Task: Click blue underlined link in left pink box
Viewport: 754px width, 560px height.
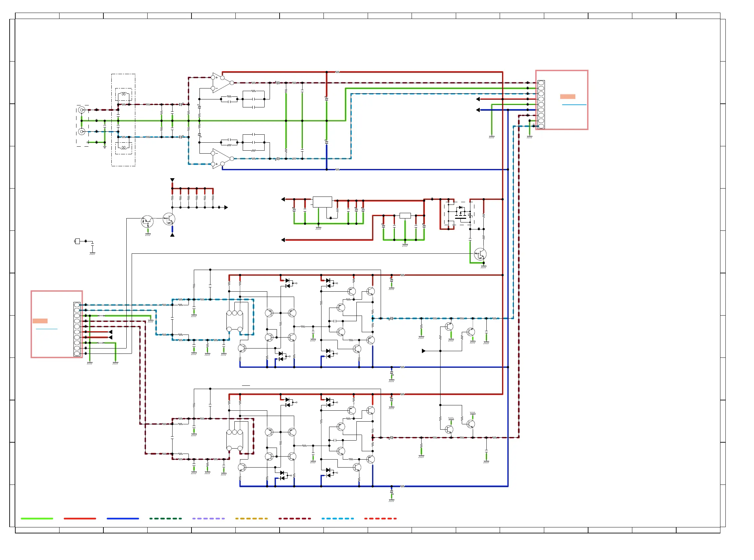Action: 47,329
